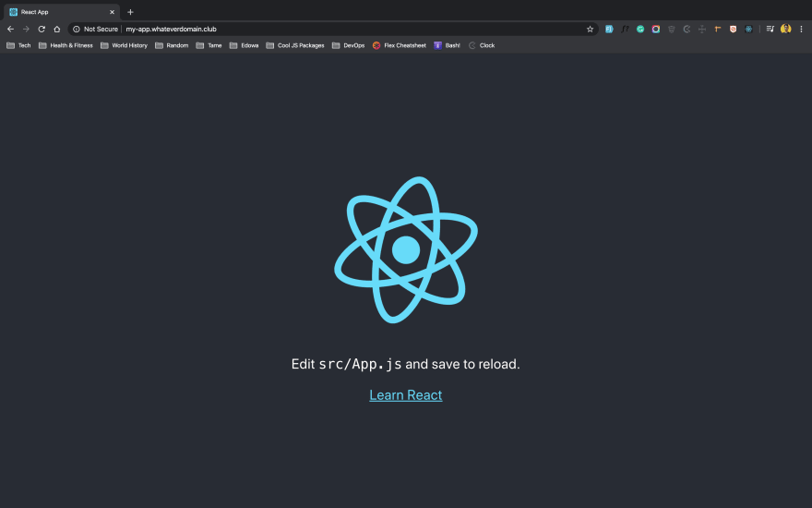
Task: Open the WhatFont f? extension
Action: pos(625,29)
